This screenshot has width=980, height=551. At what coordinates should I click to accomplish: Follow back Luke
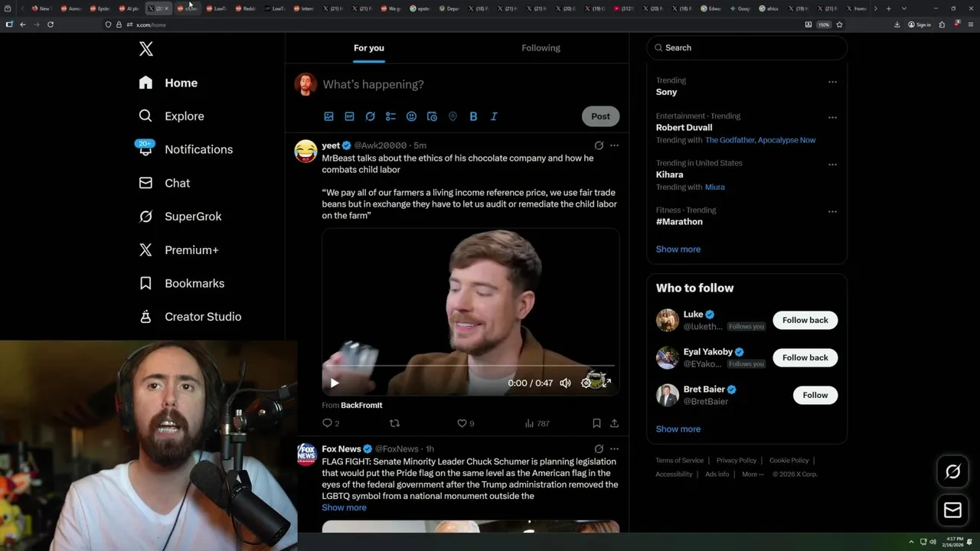click(805, 320)
